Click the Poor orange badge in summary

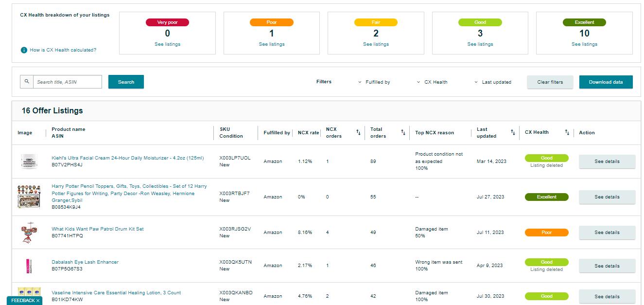point(272,22)
